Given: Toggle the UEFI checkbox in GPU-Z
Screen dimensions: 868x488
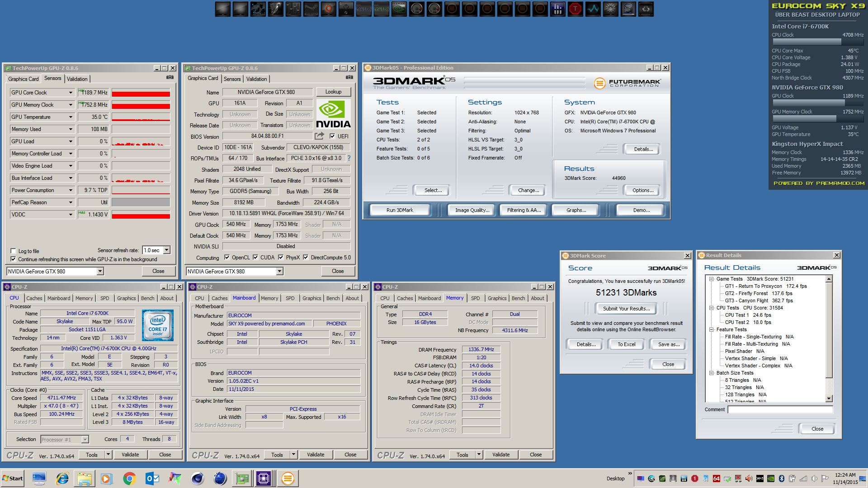Looking at the screenshot, I should coord(332,136).
